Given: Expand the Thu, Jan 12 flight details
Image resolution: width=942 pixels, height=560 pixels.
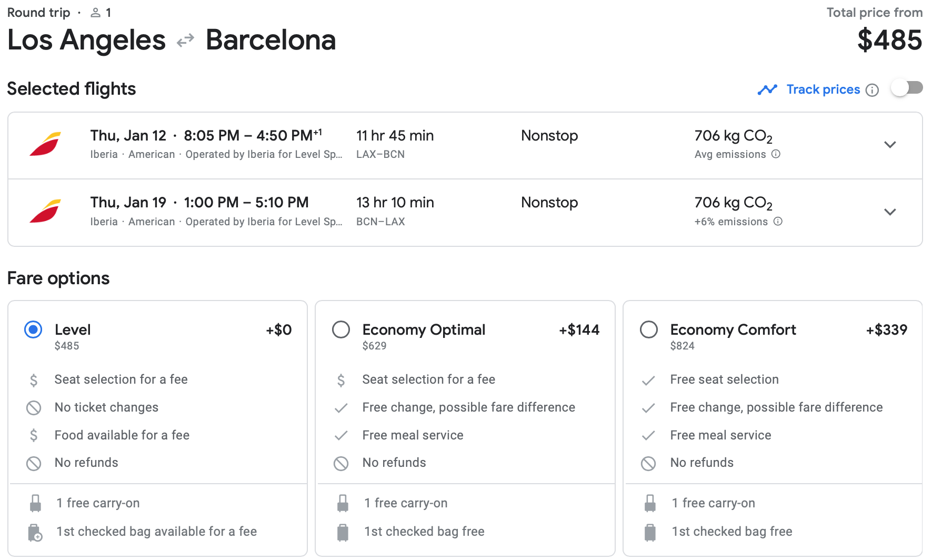Looking at the screenshot, I should point(890,145).
